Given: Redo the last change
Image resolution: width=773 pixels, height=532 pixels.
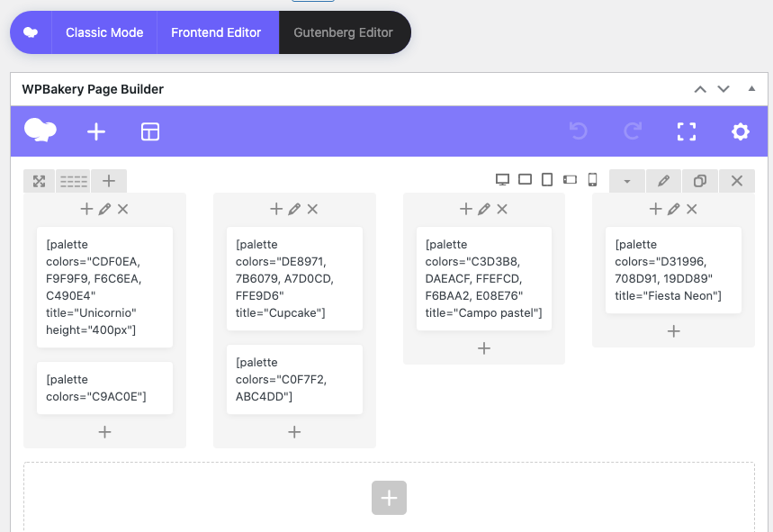Looking at the screenshot, I should pyautogui.click(x=633, y=131).
